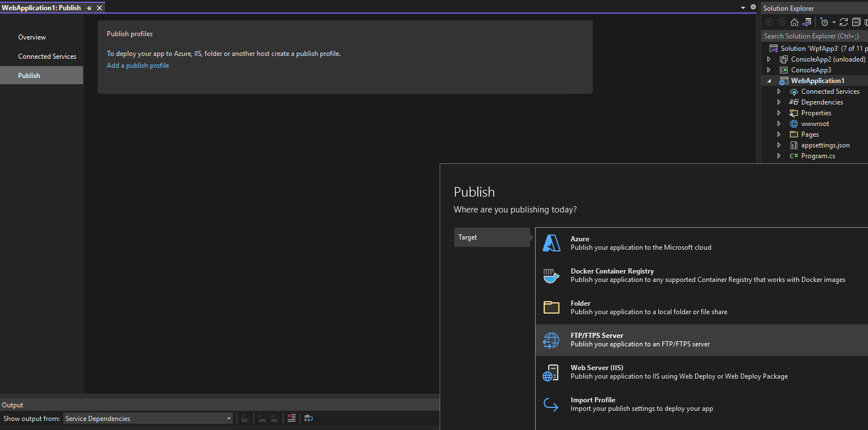Screen dimensions: 868x430
Task: Select Connected Services node in Solution Explorer
Action: coord(830,92)
